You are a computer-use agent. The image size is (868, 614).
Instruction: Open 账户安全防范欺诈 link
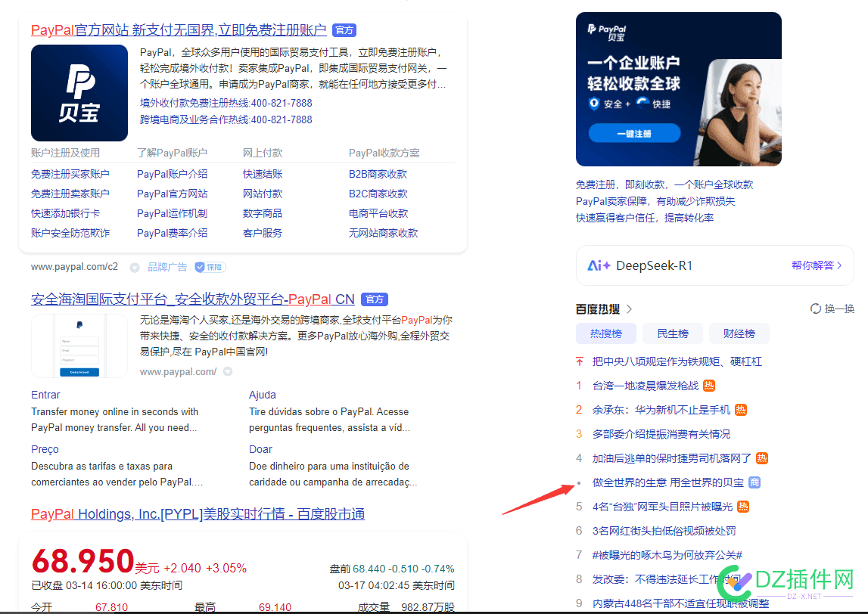pos(70,233)
